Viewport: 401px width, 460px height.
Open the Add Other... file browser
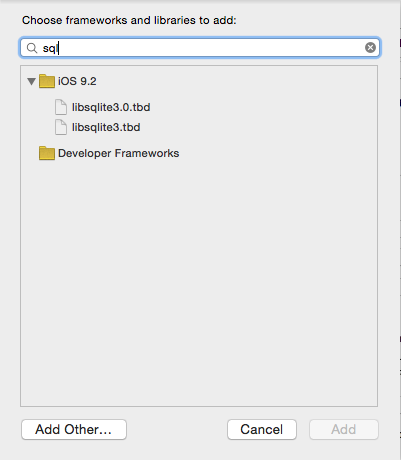tap(74, 429)
